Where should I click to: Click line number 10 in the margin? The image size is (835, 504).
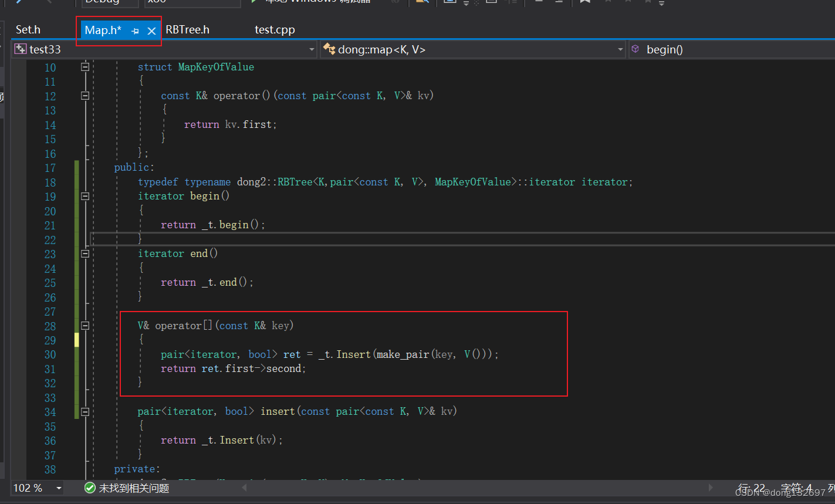(x=50, y=67)
